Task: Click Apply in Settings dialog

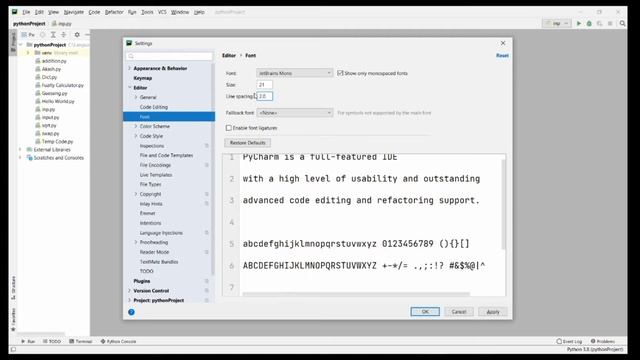Action: point(493,312)
